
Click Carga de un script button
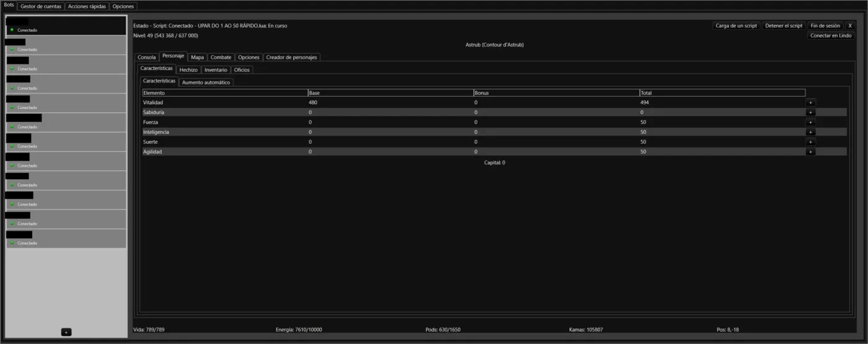tap(736, 26)
